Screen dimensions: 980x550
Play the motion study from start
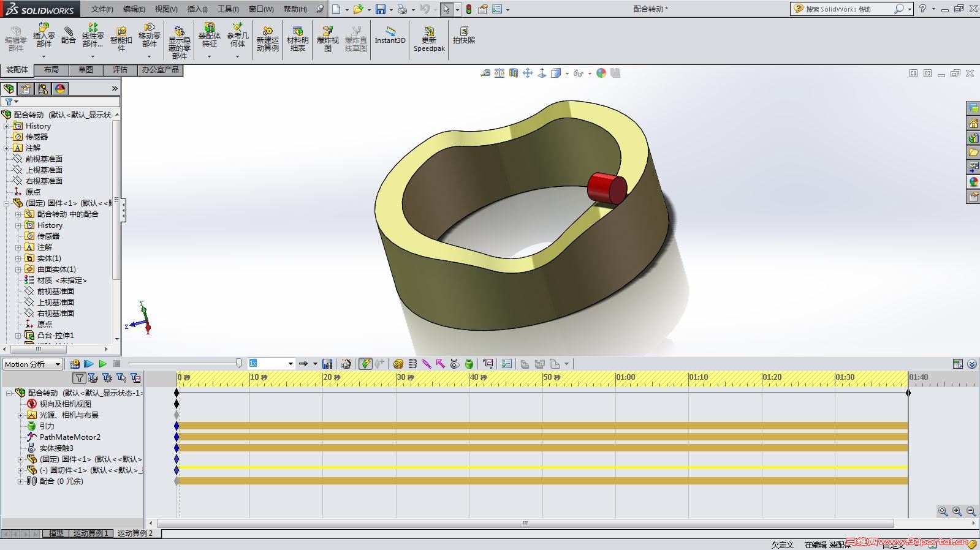click(89, 364)
